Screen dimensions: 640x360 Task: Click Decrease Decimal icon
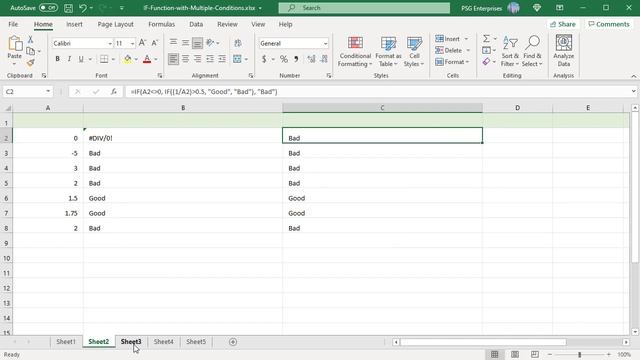pos(324,59)
